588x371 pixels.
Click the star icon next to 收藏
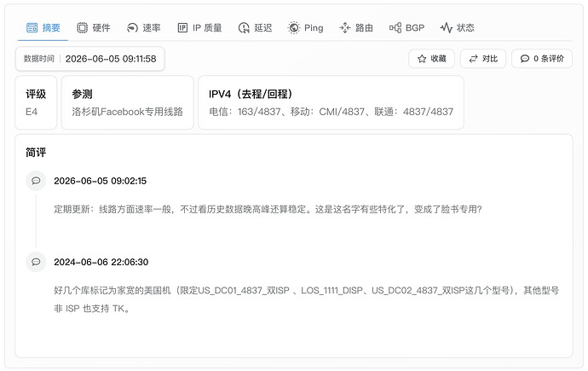pyautogui.click(x=422, y=59)
